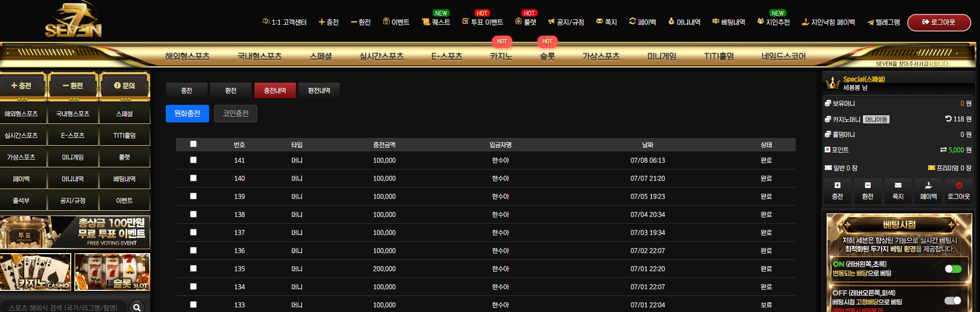Tick the checkbox for row 135
The width and height of the screenshot is (980, 312).
193,269
